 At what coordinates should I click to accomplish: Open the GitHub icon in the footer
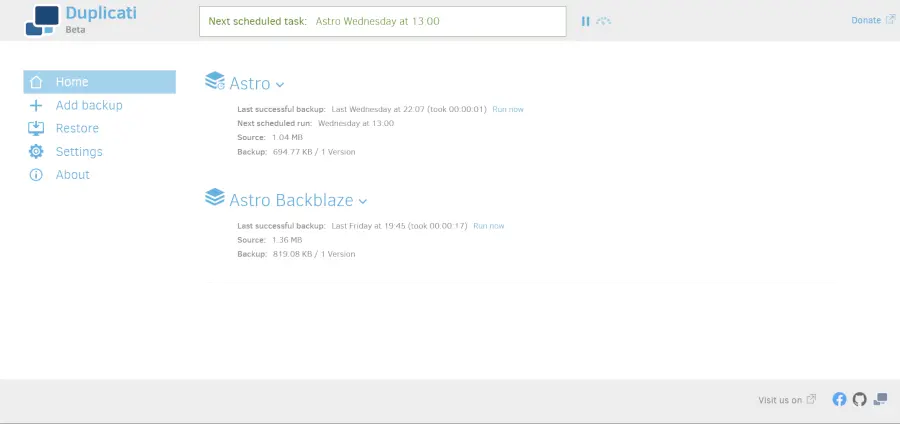[x=859, y=399]
